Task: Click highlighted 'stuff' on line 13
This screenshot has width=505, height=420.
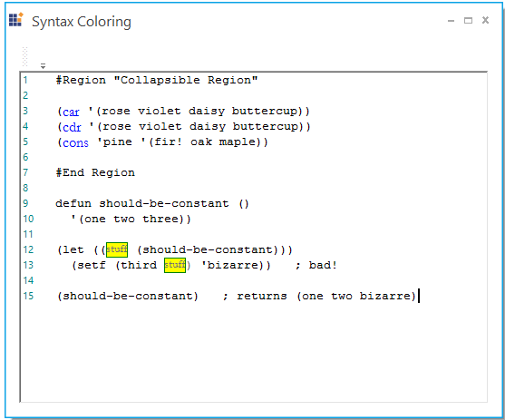Action: [x=175, y=265]
